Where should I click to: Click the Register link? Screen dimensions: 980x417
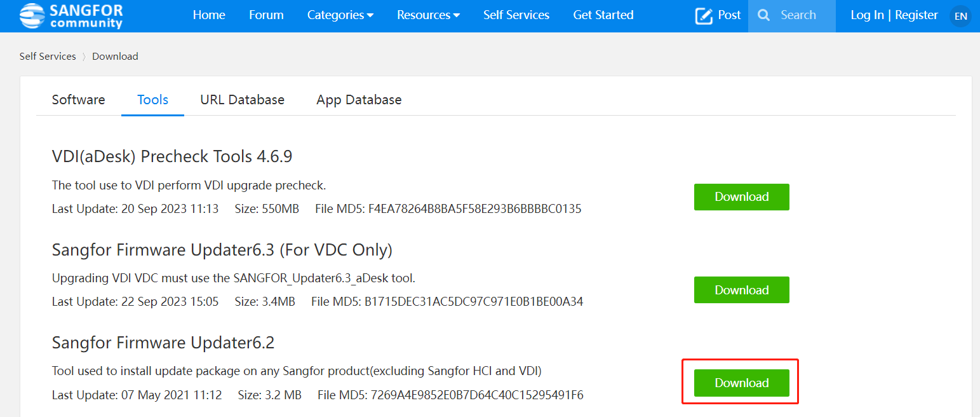tap(916, 15)
